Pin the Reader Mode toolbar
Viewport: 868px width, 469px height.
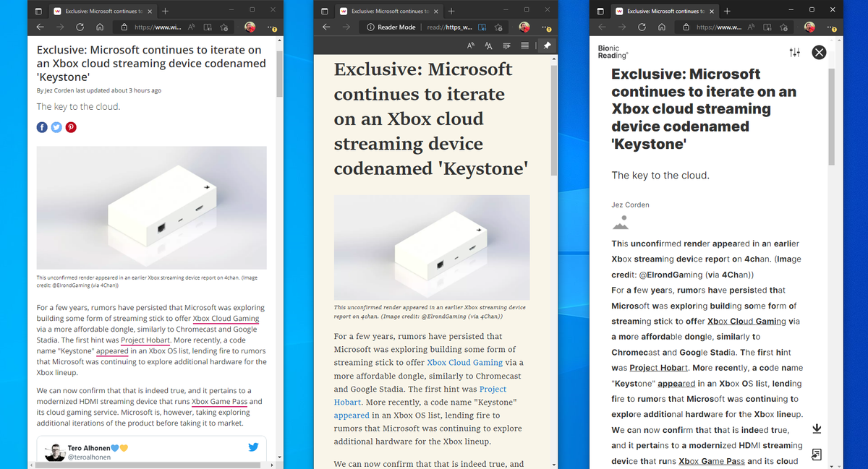point(547,45)
